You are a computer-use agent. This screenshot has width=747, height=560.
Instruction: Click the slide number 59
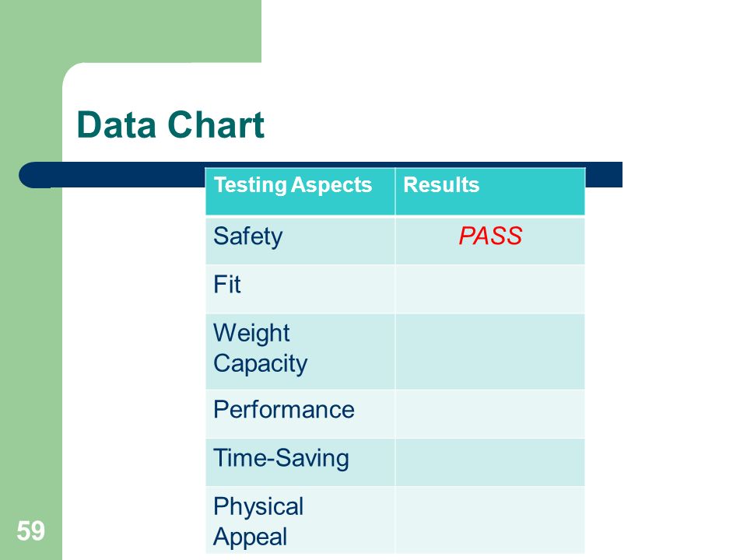[31, 530]
